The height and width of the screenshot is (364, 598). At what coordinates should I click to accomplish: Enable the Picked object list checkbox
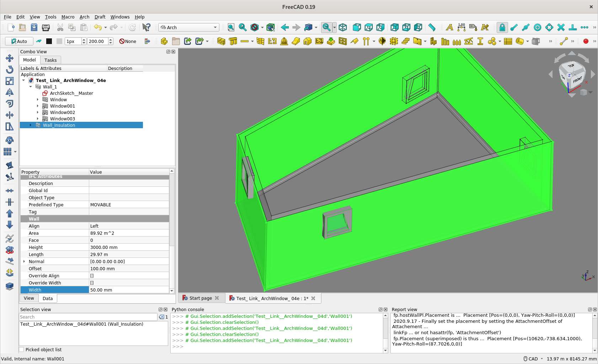[x=22, y=349]
